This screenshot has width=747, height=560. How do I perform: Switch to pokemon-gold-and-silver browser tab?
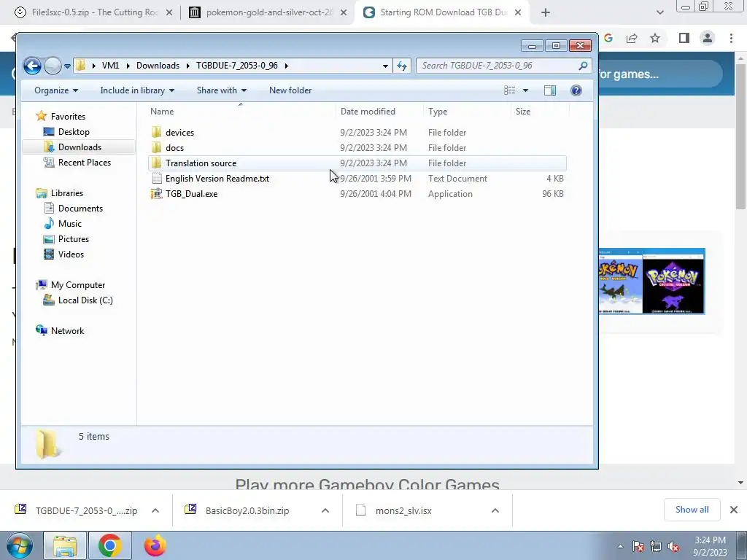267,12
